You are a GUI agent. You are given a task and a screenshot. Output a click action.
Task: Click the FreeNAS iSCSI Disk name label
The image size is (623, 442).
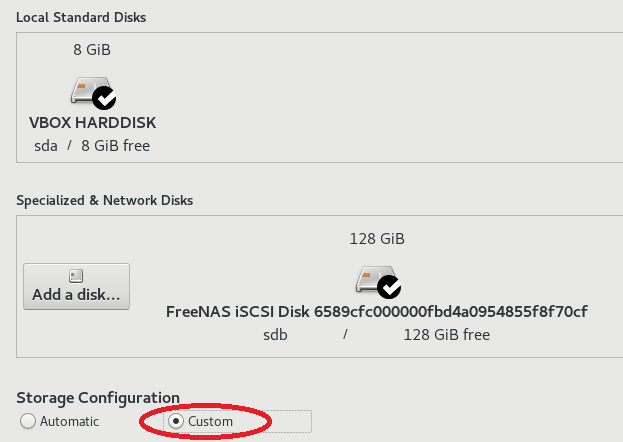376,311
